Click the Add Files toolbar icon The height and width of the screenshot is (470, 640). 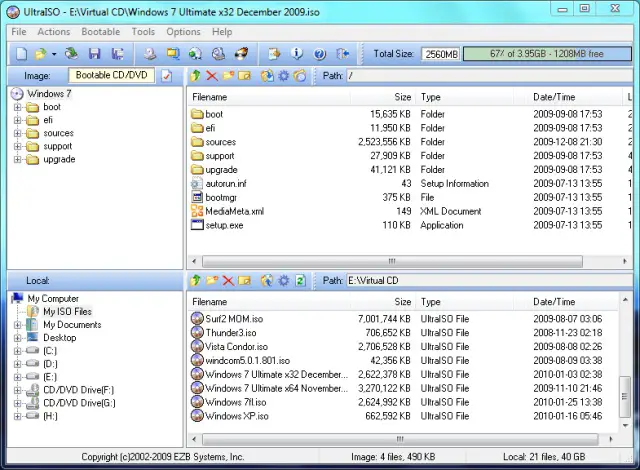pos(274,53)
